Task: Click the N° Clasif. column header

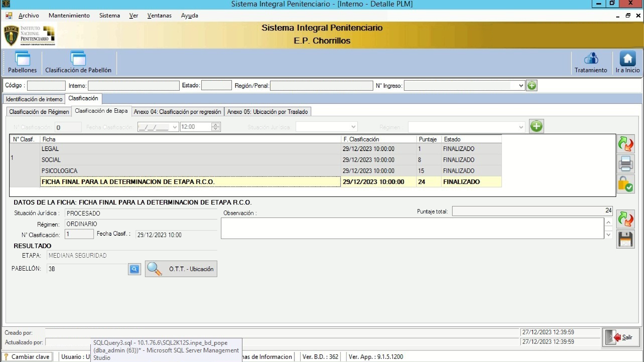Action: point(25,139)
